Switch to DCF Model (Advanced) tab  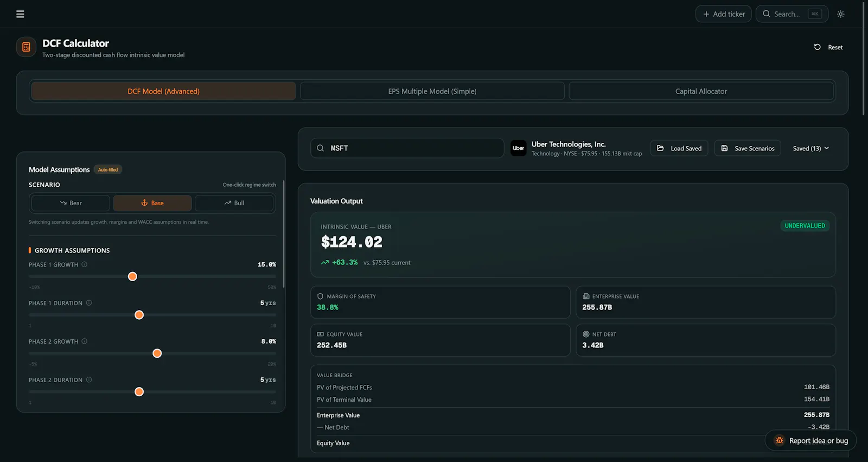point(164,91)
